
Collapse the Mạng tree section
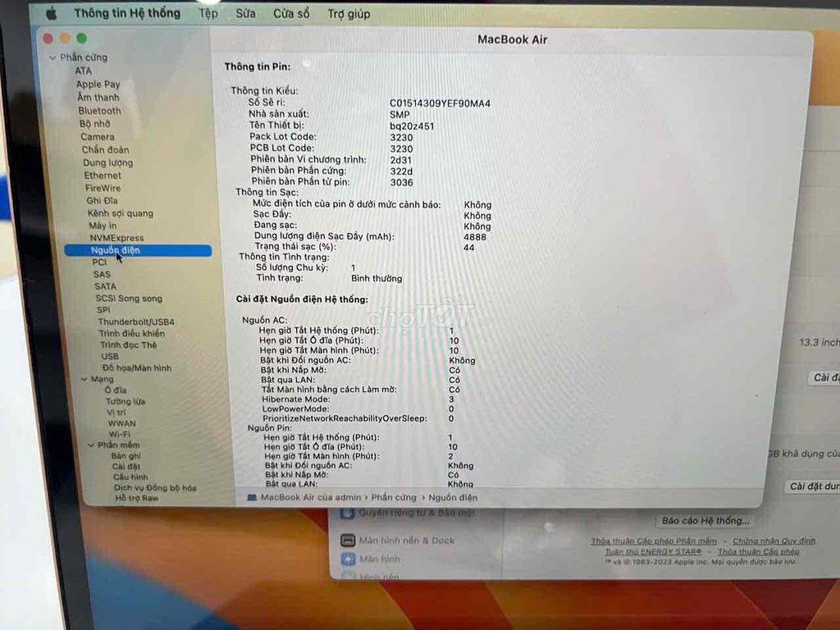[x=84, y=379]
